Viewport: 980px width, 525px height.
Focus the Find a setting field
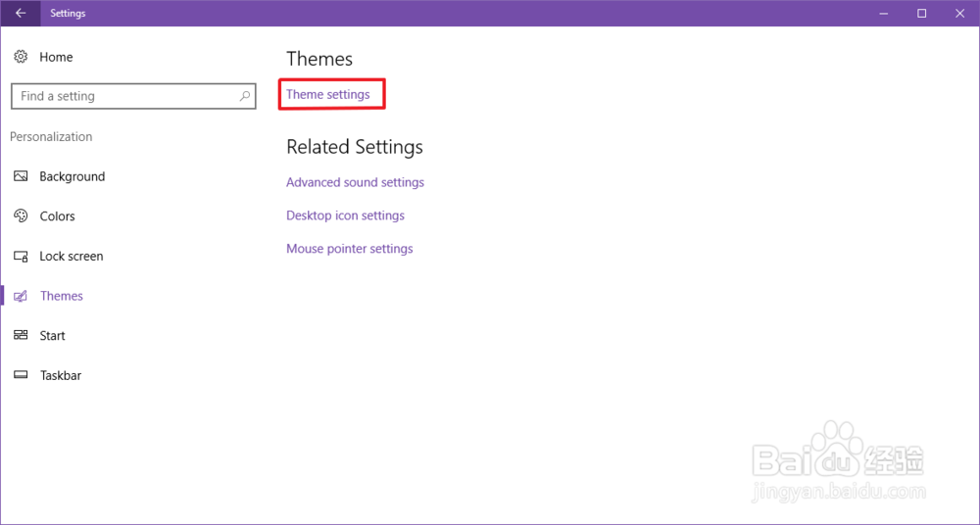[133, 96]
